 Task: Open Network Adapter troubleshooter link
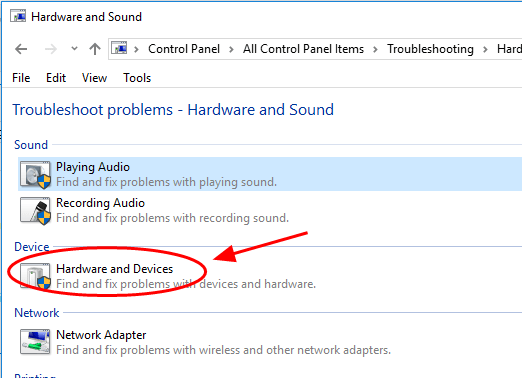click(101, 335)
